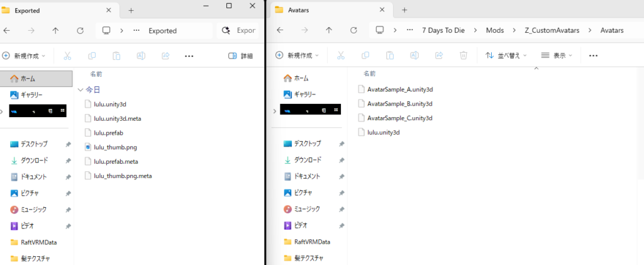The width and height of the screenshot is (644, 265).
Task: Click the paste icon in Exported toolbar
Action: click(x=117, y=55)
